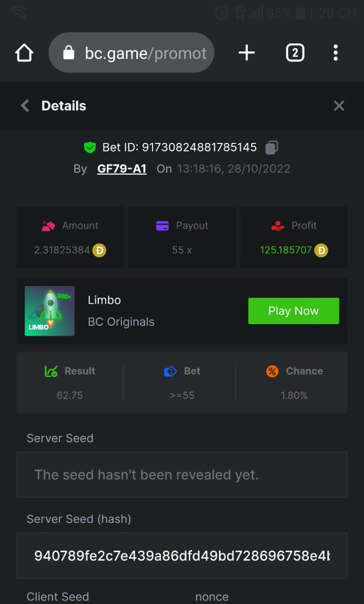Go back with the Details chevron
364x604 pixels.
click(25, 106)
